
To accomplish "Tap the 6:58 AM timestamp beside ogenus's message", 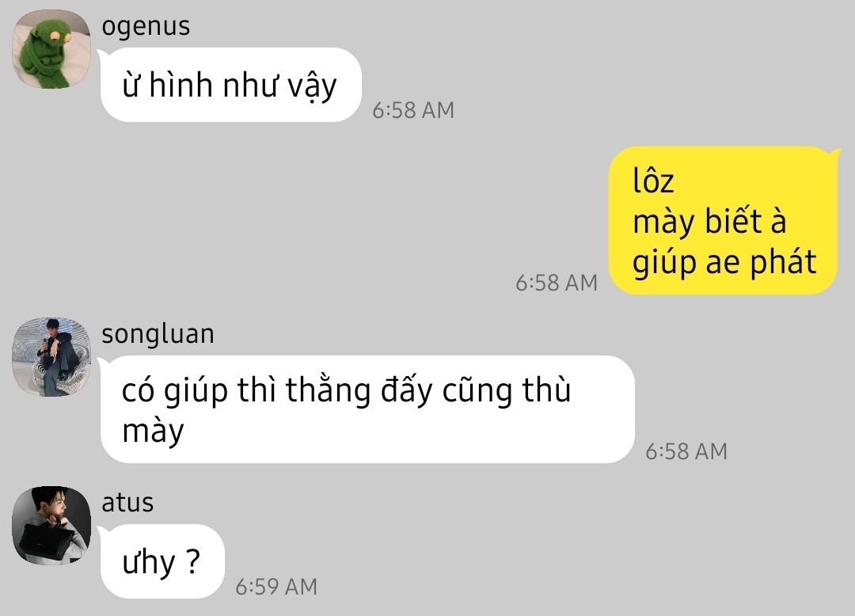I will pyautogui.click(x=413, y=110).
